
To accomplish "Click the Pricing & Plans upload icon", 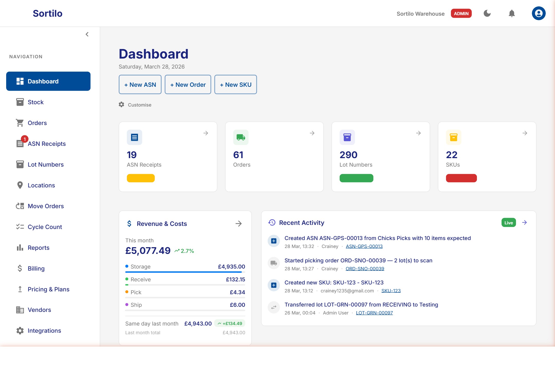I will [20, 289].
